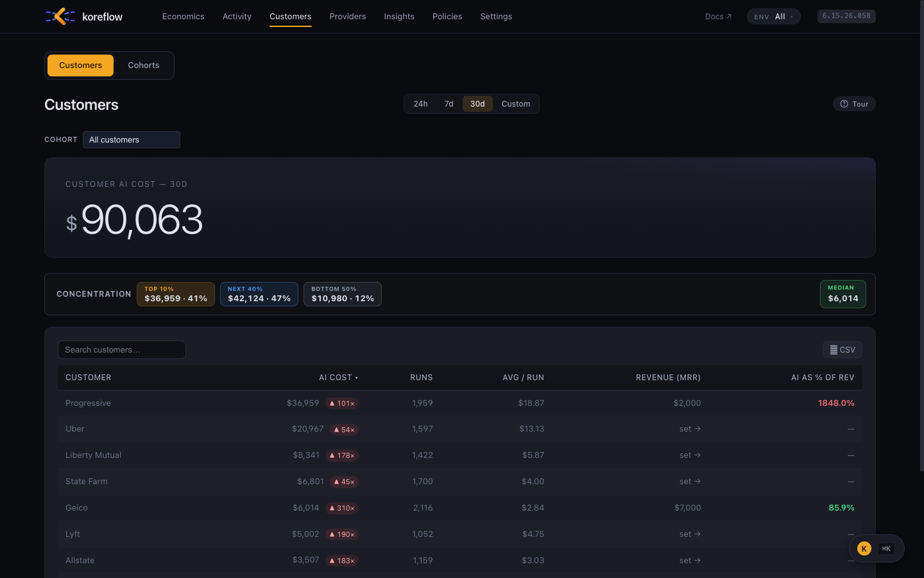Select the orange Customers sub-tab
924x578 pixels.
tap(80, 66)
